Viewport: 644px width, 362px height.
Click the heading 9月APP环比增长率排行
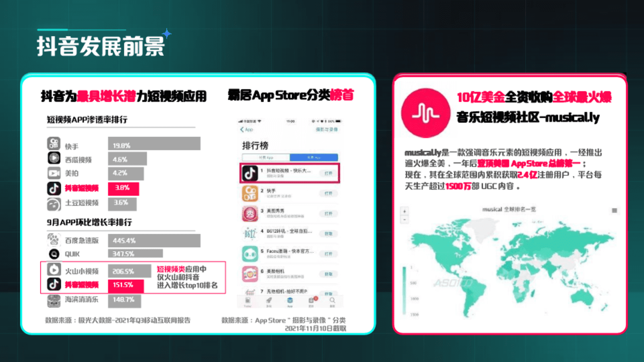click(x=89, y=222)
